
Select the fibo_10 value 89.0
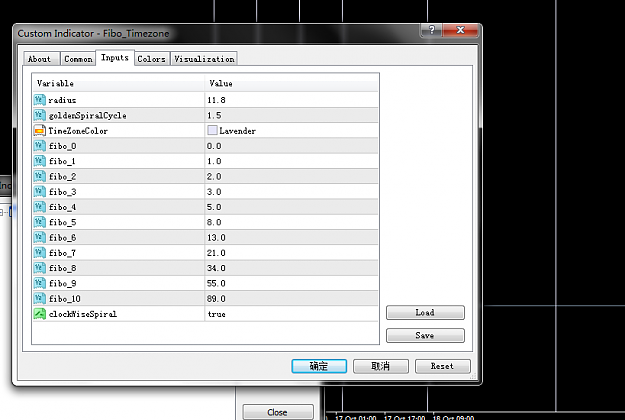(x=216, y=298)
